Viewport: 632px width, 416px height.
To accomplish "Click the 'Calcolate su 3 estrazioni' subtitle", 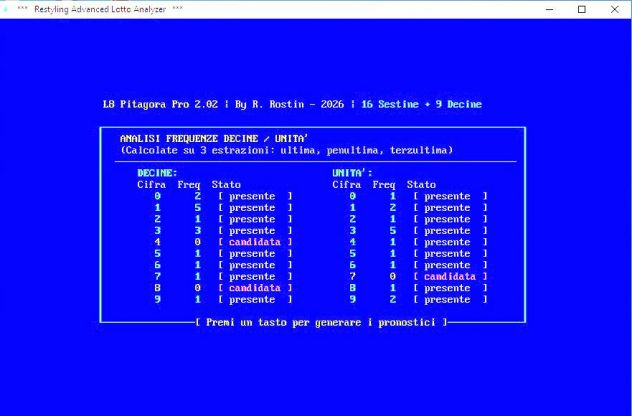I will (x=287, y=150).
